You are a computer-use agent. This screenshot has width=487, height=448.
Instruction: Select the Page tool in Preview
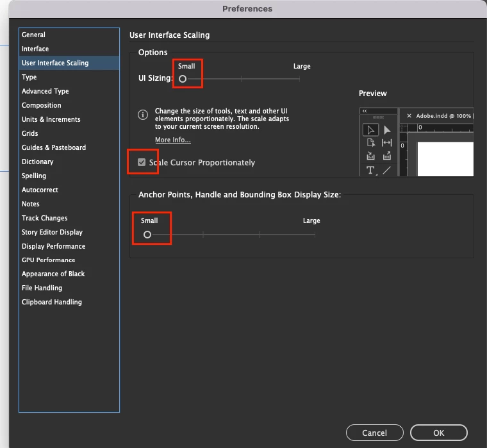click(x=371, y=142)
